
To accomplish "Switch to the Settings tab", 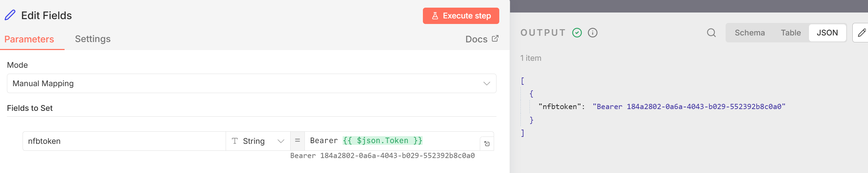I will tap(93, 39).
